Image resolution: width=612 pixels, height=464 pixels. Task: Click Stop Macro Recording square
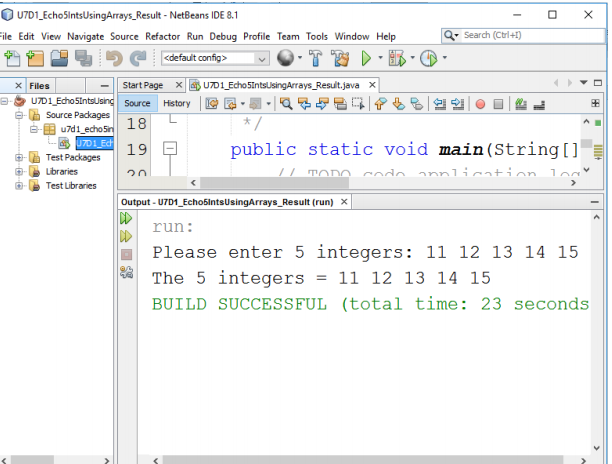(x=498, y=104)
